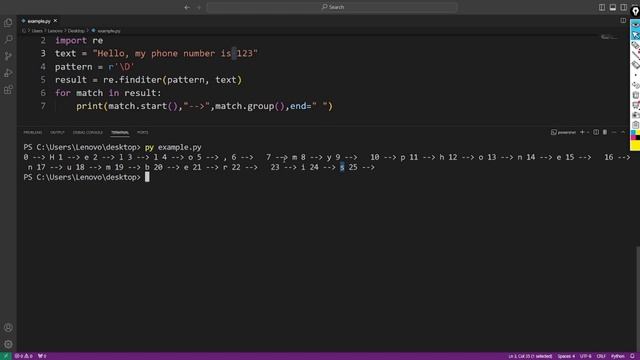Pick the yellow color swatch
Screen dimensions: 640x360
(636, 145)
